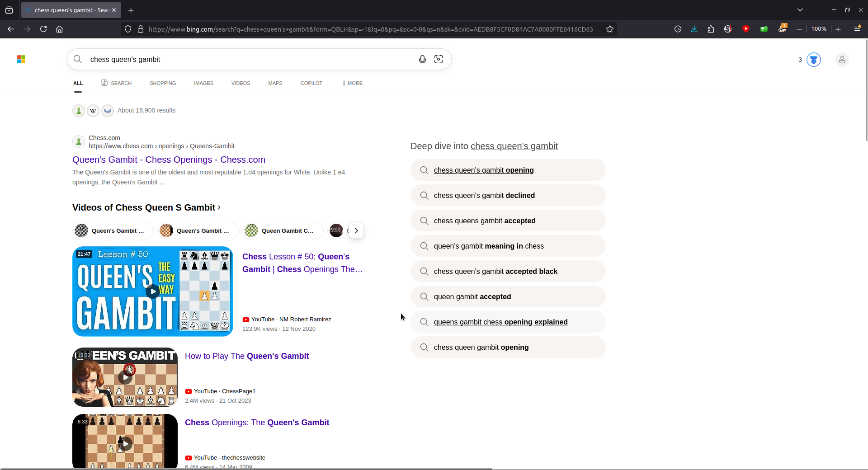Zoom in with the plus button
Screen dimensions: 868x470
tap(838, 29)
